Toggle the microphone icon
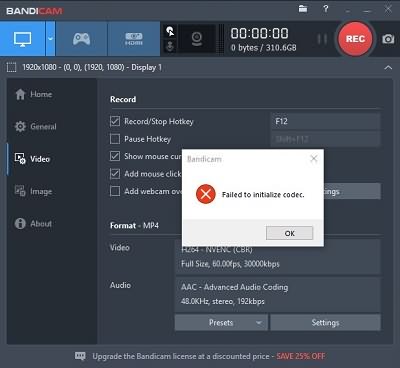Image resolution: width=400 pixels, height=368 pixels. [x=170, y=46]
